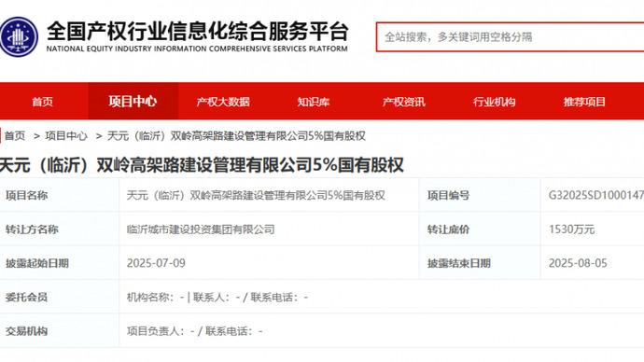Open the 推荐项目 navigation item
644x362 pixels.
(584, 102)
